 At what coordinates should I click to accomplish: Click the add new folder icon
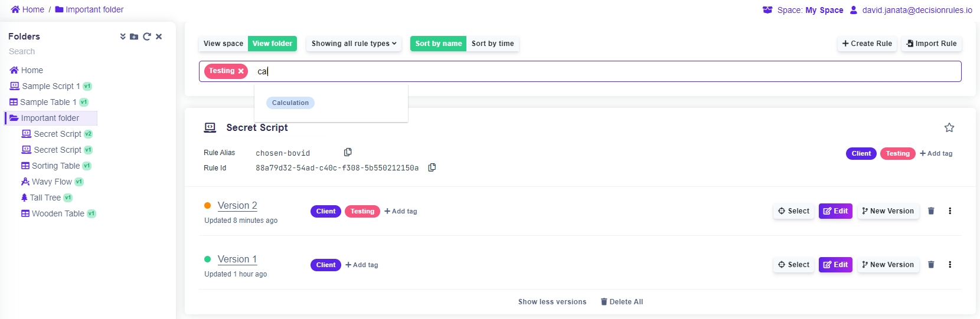(134, 37)
